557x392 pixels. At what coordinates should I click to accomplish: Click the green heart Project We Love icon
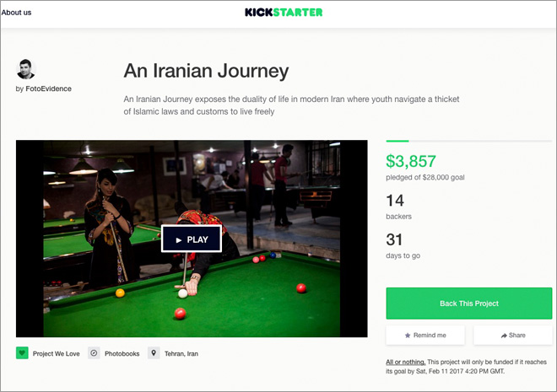tap(22, 353)
